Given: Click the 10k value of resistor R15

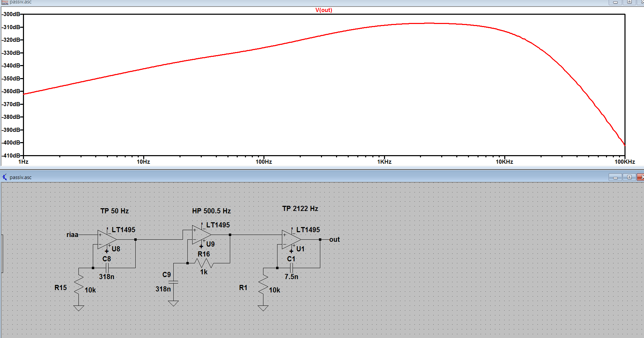Looking at the screenshot, I should pos(90,290).
